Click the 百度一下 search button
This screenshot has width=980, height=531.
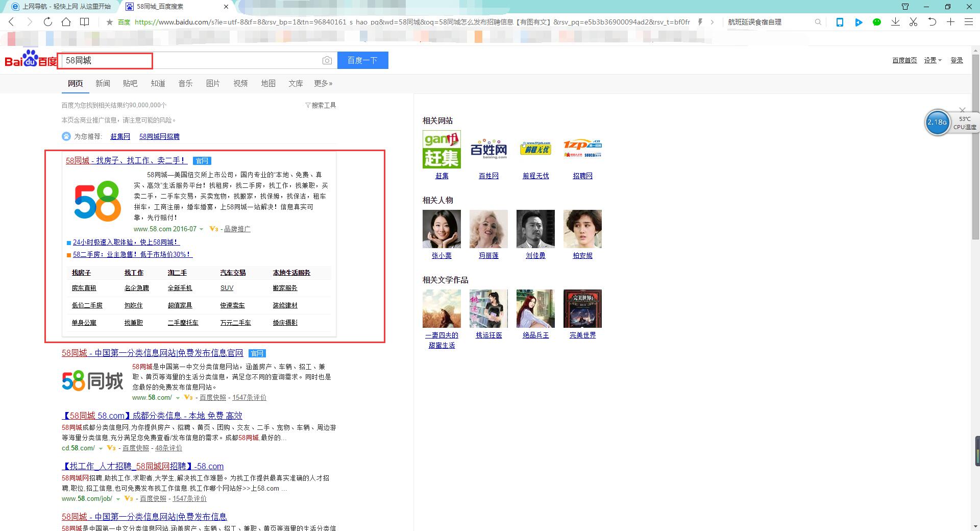point(362,60)
